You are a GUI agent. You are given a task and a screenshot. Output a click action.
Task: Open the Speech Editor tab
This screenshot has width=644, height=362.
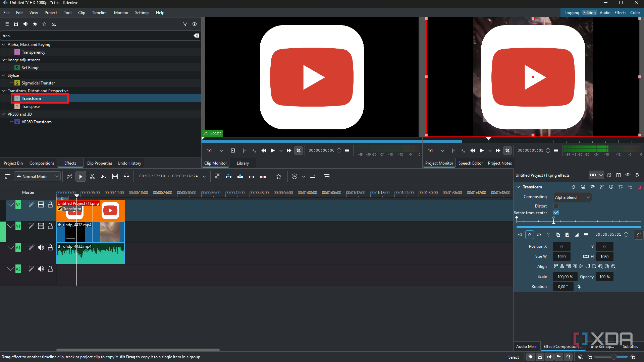pyautogui.click(x=471, y=163)
